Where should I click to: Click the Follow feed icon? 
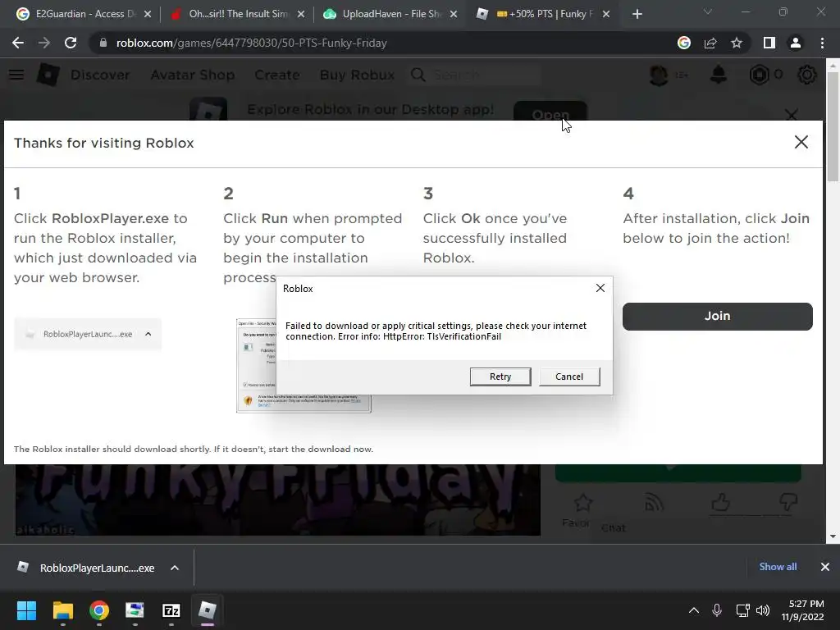pos(654,502)
